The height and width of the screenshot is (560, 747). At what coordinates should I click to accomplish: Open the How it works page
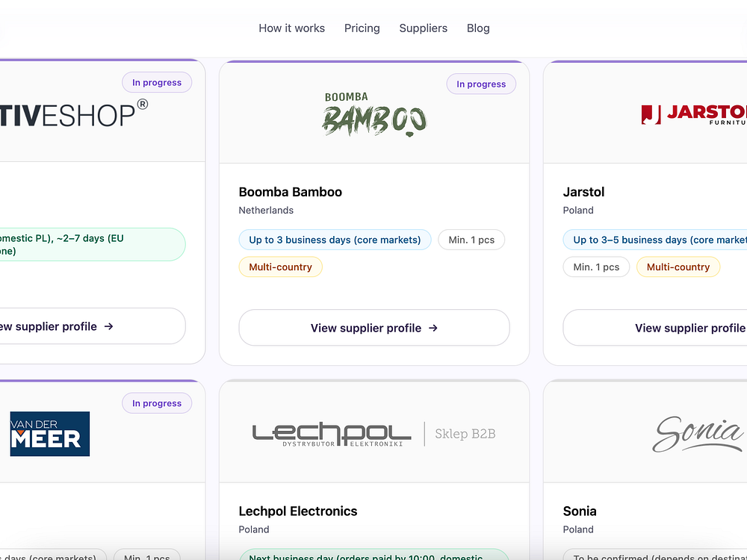291,28
